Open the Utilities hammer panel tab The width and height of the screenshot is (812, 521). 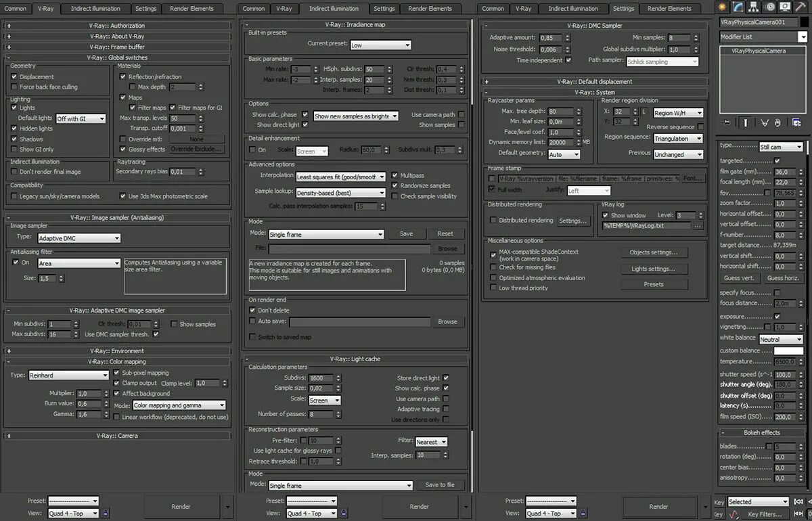pos(800,7)
